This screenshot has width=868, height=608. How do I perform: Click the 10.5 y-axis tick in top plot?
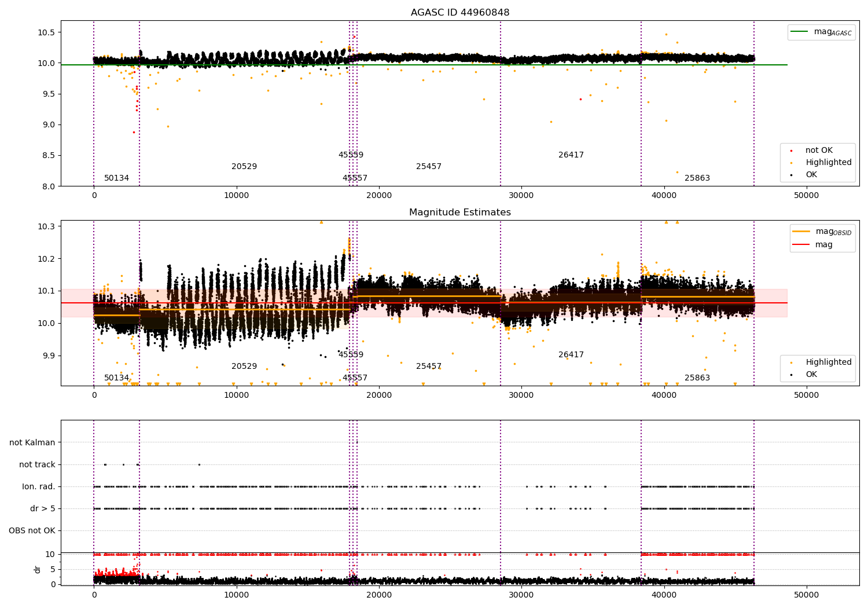(46, 32)
